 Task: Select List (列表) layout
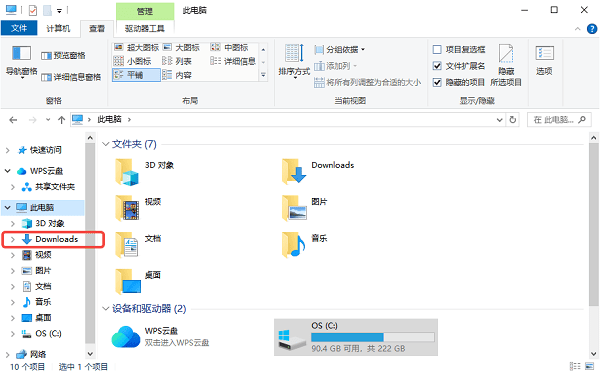click(177, 61)
